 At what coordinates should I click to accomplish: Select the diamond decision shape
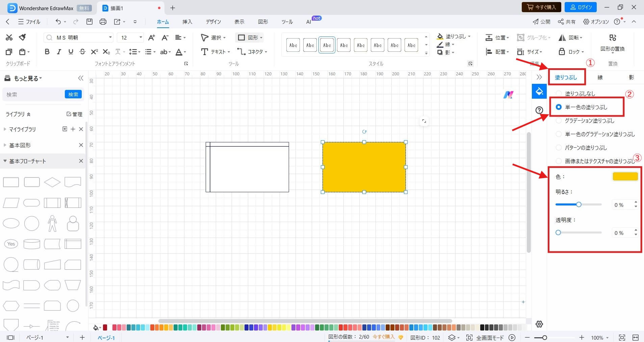click(52, 182)
